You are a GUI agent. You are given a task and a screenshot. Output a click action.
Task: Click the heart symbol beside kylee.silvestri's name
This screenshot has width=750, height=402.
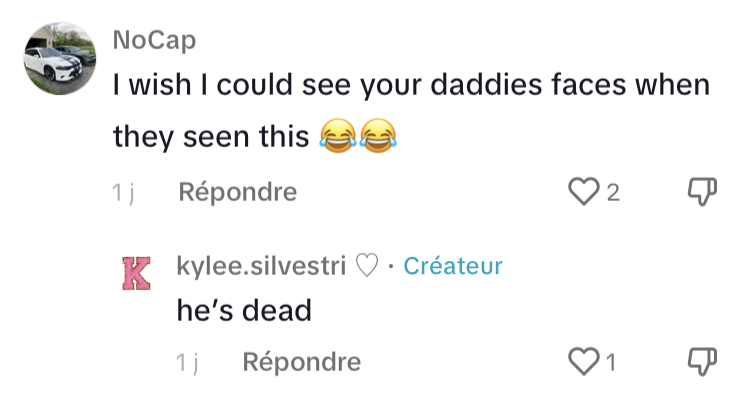[367, 266]
